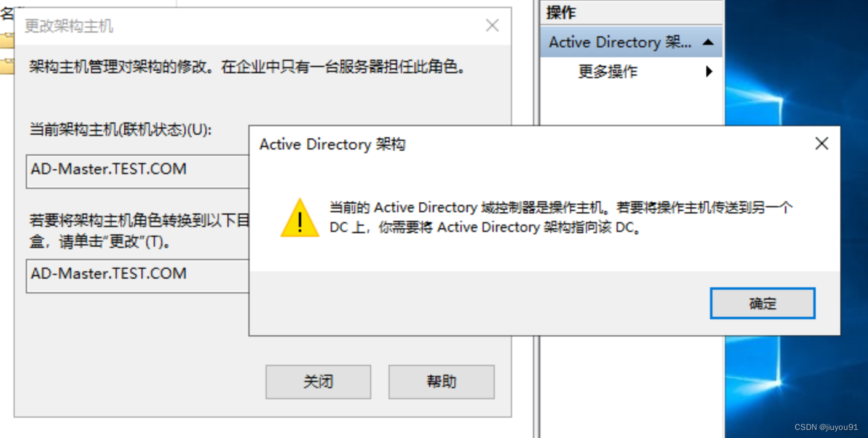Open help via the 帮助 button
The width and height of the screenshot is (868, 438).
[x=441, y=381]
